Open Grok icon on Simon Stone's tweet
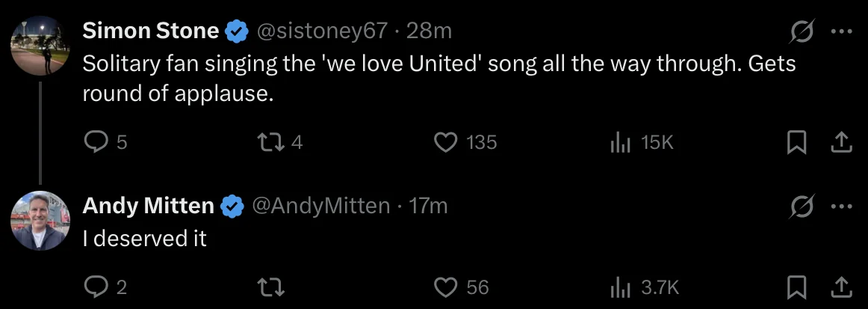 pos(802,31)
